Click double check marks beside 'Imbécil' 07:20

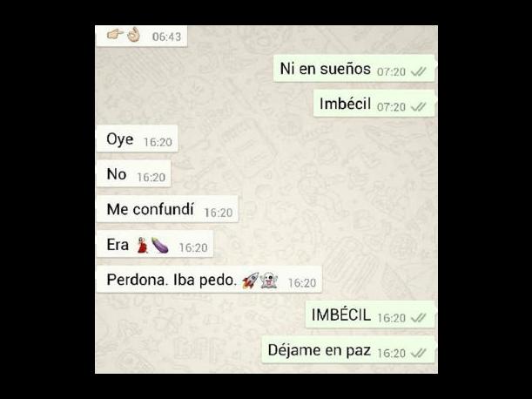[x=418, y=107]
